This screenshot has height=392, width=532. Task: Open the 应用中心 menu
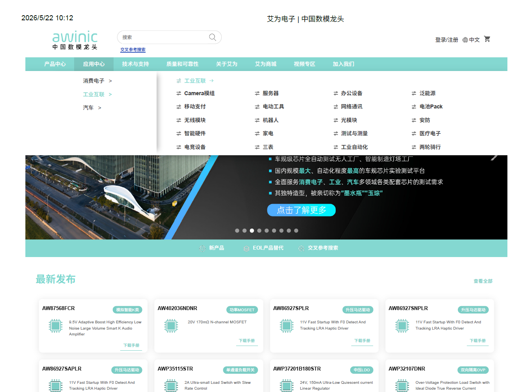tap(94, 64)
